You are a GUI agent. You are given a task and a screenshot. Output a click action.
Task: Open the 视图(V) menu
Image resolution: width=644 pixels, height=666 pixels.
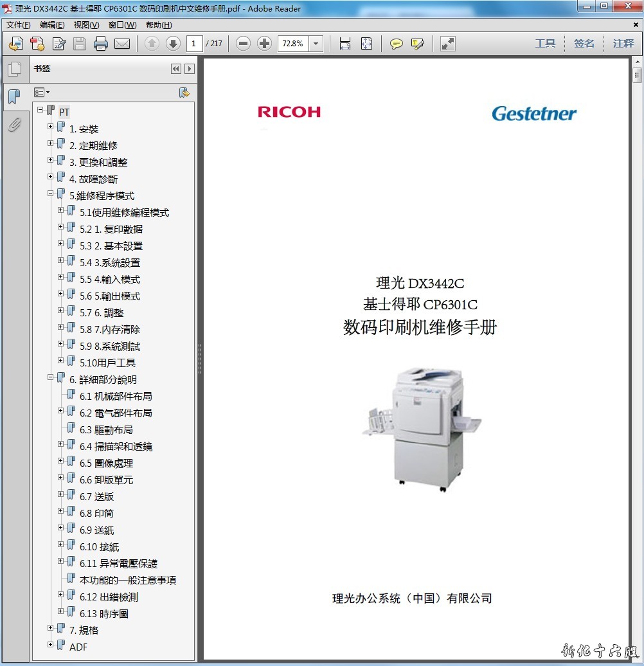click(x=86, y=25)
